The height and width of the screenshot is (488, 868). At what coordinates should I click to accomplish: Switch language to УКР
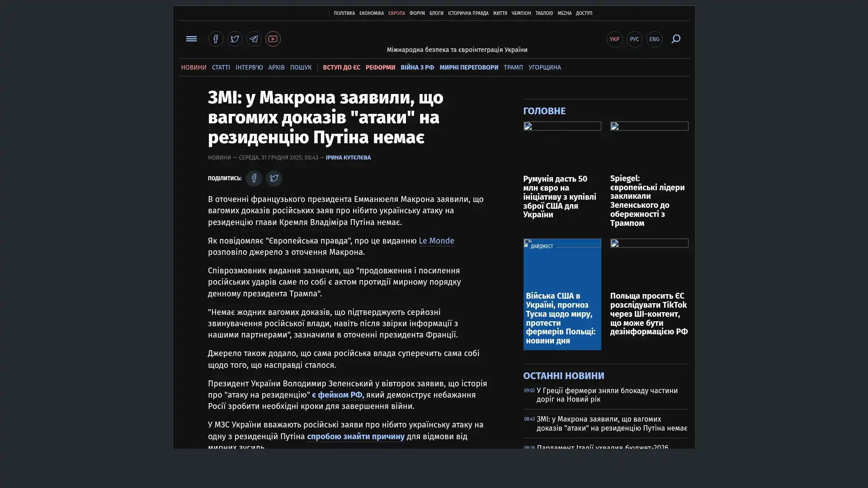pyautogui.click(x=614, y=39)
